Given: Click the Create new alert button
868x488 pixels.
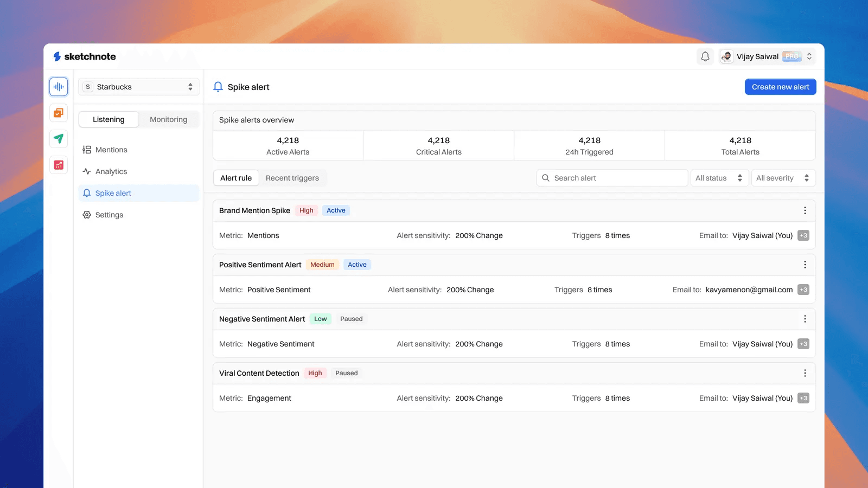Looking at the screenshot, I should coord(781,87).
